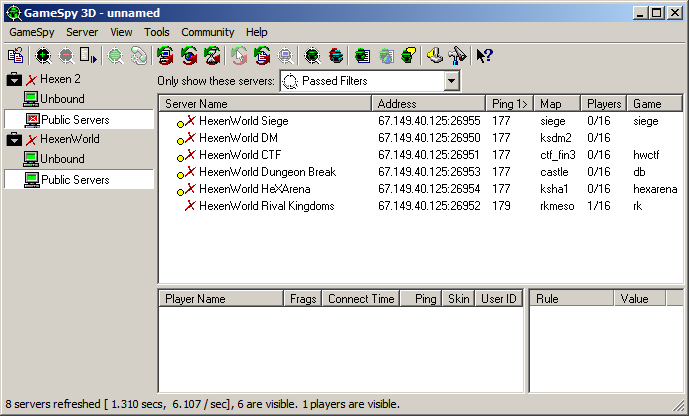Image resolution: width=689 pixels, height=416 pixels.
Task: Click the document with blue arrow icon
Action: [x=88, y=56]
